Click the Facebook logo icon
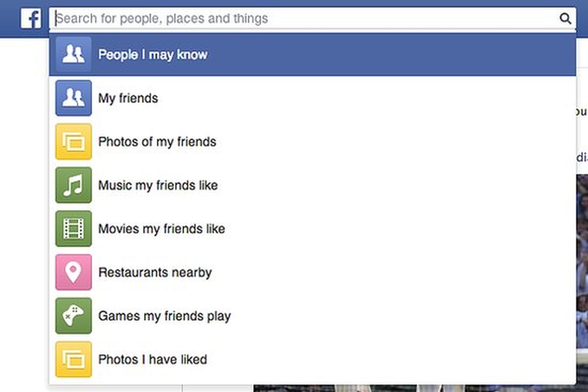The width and height of the screenshot is (588, 392). [30, 18]
